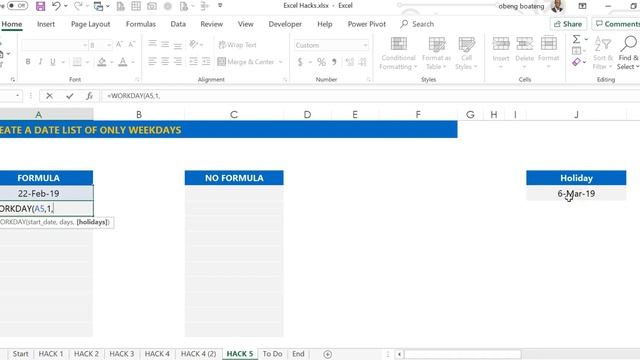The image size is (640, 360).
Task: Toggle Underline formatting
Action: (53, 62)
